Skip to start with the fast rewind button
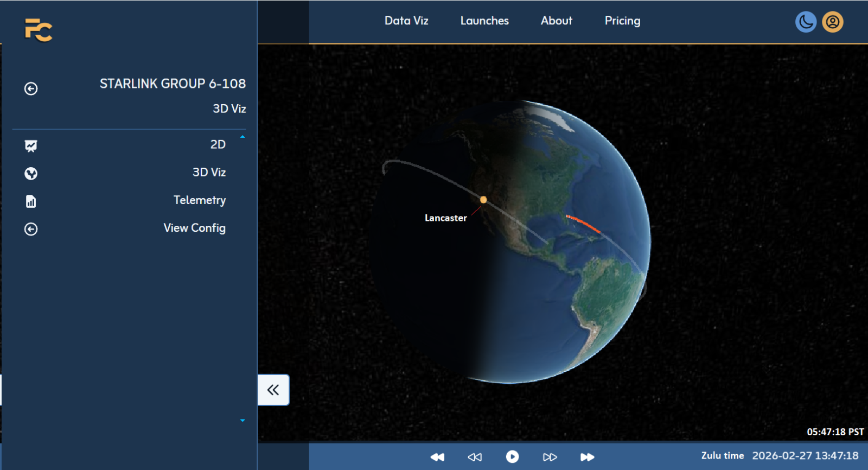 point(437,457)
